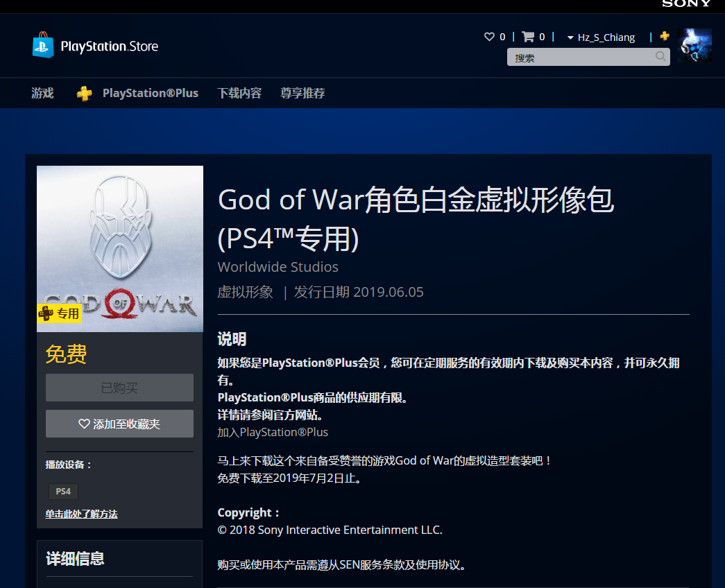Viewport: 725px width, 588px height.
Task: Expand the Hz_S_Chiang account dropdown
Action: tap(601, 37)
